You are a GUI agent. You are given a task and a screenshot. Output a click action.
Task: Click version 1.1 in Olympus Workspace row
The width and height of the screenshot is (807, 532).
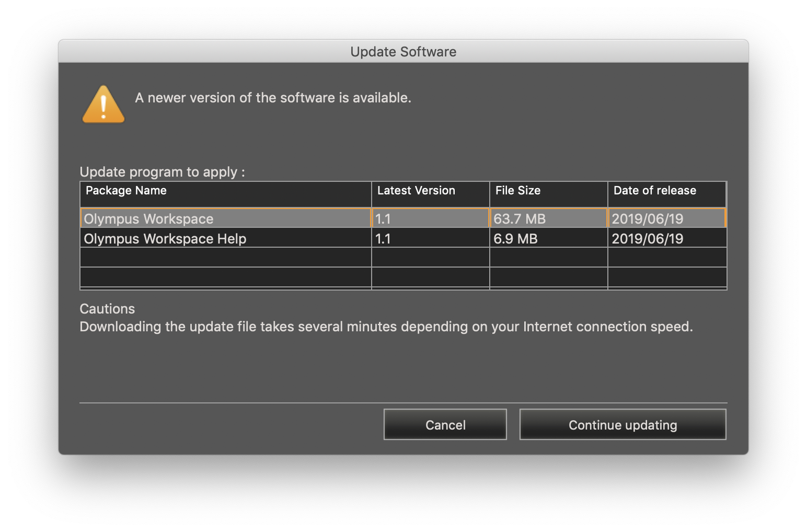tap(431, 218)
